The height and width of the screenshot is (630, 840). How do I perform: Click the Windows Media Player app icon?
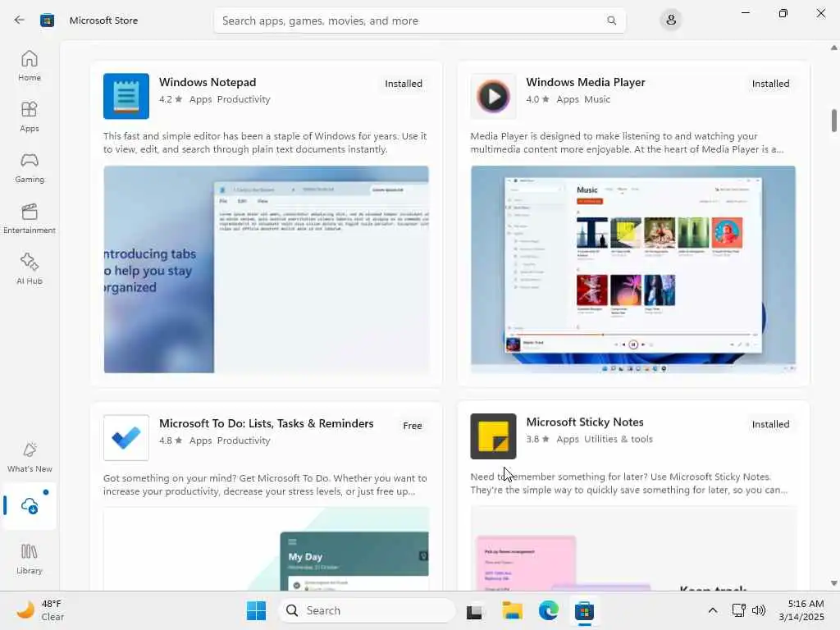click(493, 96)
